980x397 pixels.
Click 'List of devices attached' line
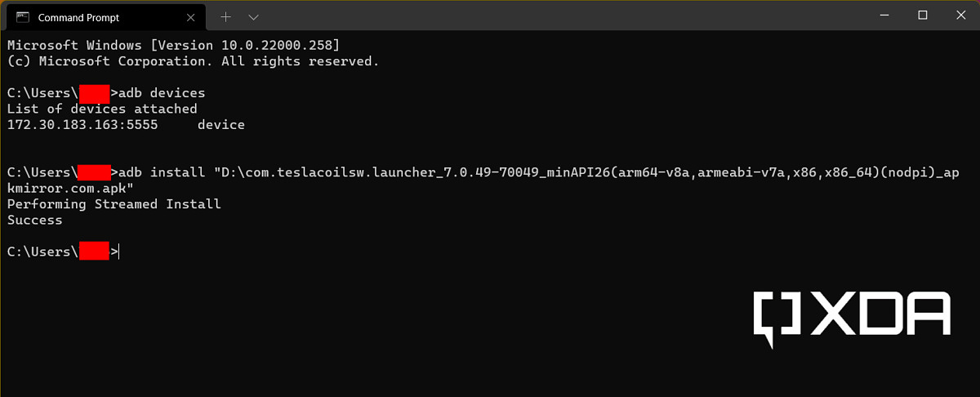[102, 109]
